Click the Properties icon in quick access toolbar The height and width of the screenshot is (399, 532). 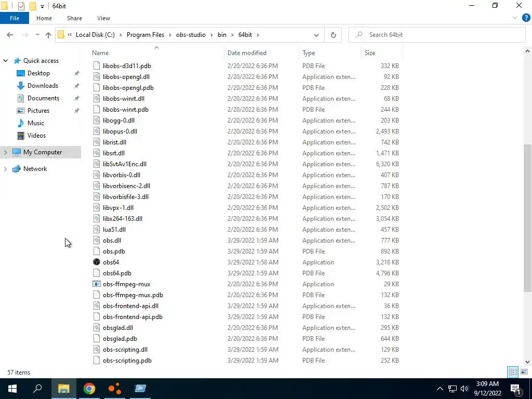click(21, 6)
